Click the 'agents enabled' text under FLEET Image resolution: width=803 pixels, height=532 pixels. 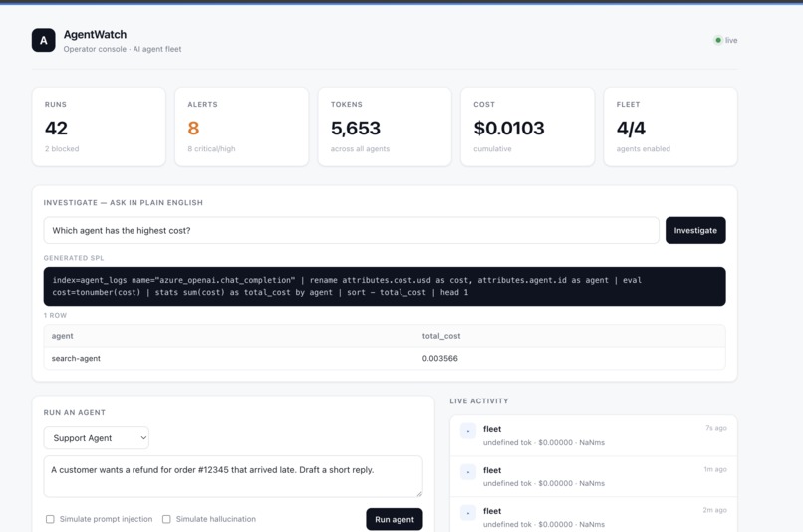(x=644, y=149)
